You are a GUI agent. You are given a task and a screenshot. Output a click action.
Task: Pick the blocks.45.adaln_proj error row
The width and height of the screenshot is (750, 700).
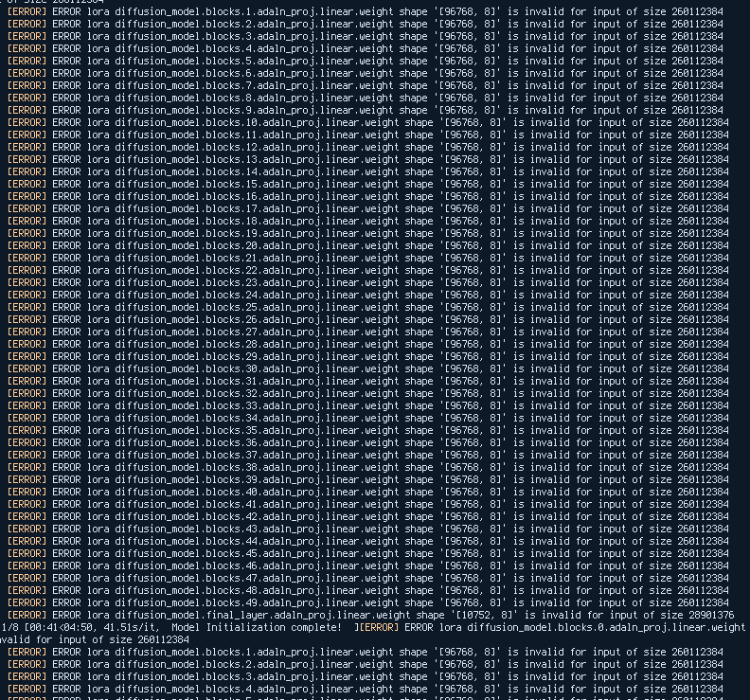click(x=367, y=553)
